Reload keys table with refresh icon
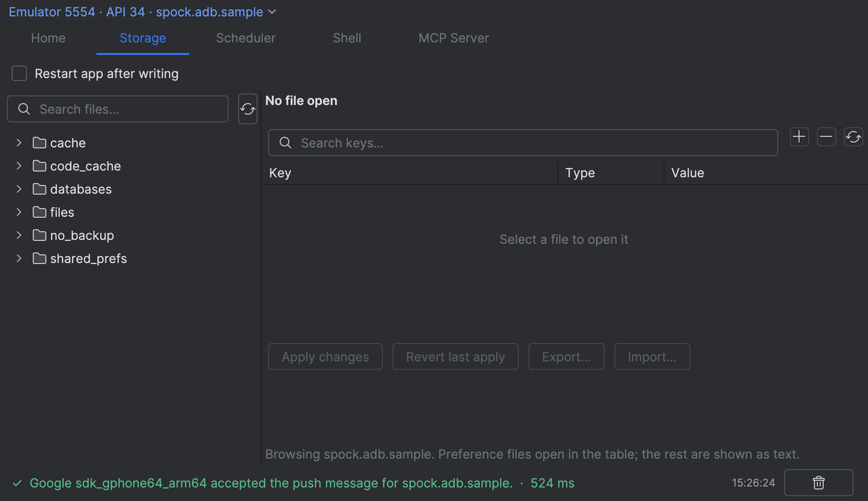The height and width of the screenshot is (501, 868). click(853, 137)
